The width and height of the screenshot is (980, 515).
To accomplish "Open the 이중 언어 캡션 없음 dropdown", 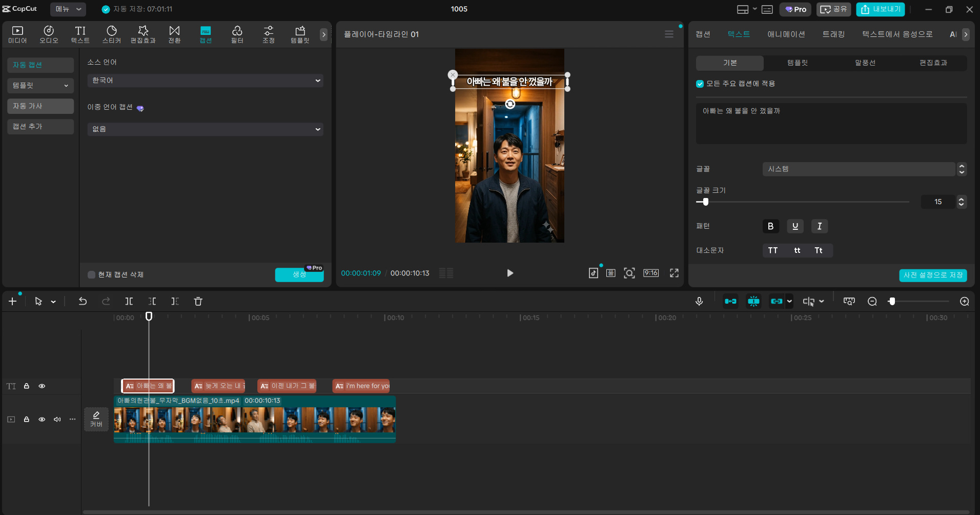I will tap(205, 129).
